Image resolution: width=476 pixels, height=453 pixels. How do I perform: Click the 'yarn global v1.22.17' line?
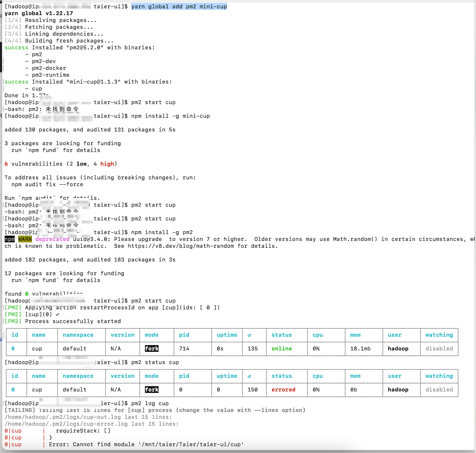coord(39,13)
